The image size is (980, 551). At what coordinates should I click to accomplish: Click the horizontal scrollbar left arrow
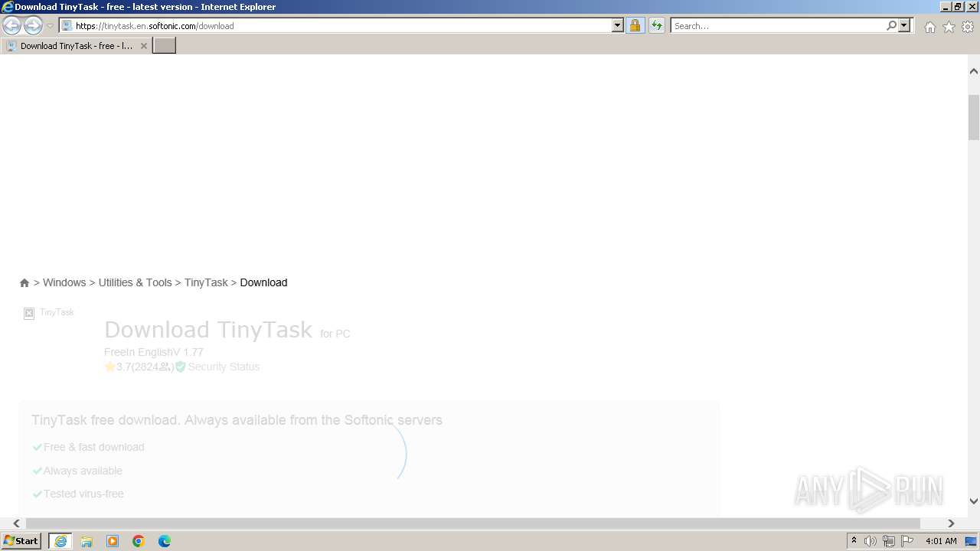point(16,523)
